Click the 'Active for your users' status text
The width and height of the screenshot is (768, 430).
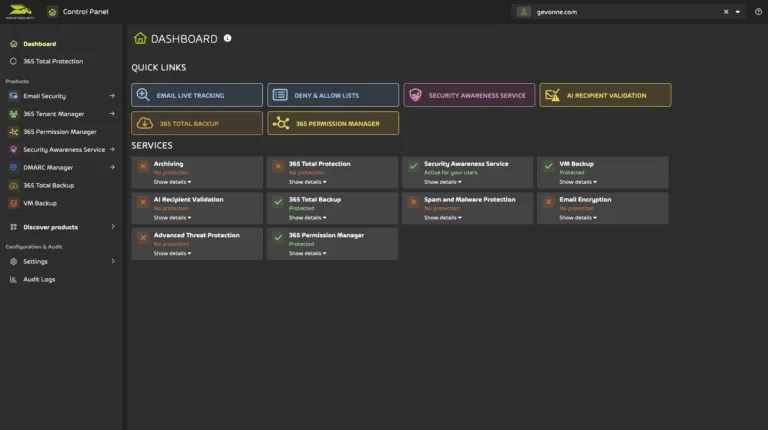[x=451, y=172]
